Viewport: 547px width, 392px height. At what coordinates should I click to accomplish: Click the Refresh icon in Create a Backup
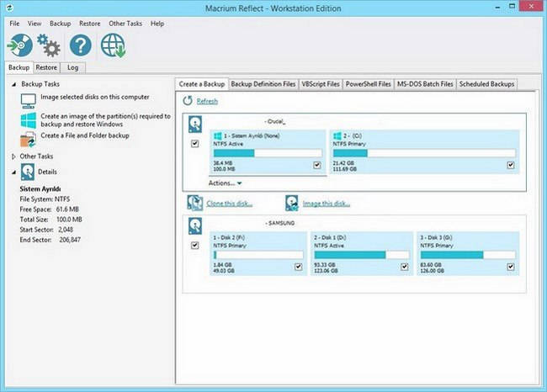coord(189,101)
